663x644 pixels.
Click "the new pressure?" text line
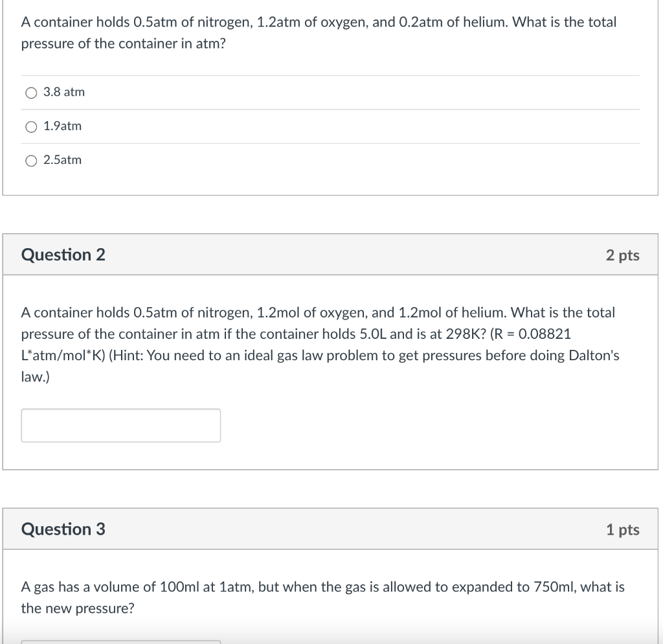pyautogui.click(x=78, y=608)
